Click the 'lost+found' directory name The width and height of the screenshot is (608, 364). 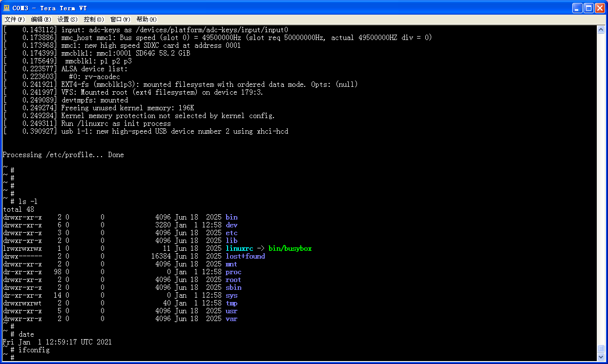pos(245,256)
